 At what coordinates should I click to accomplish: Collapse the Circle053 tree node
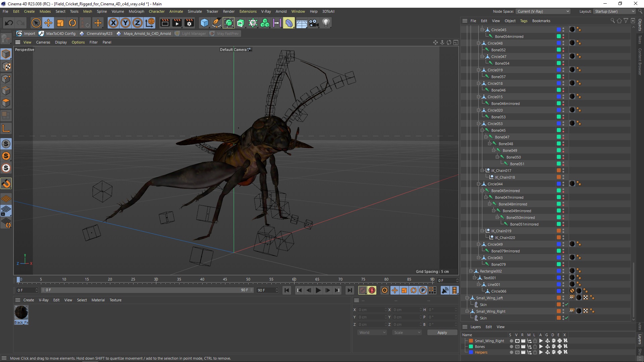tap(479, 124)
